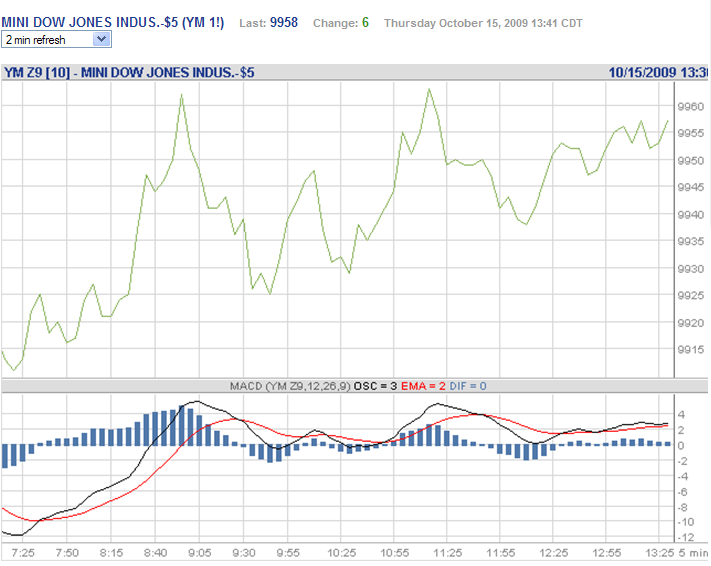Click the 8:15 time axis label
The image size is (711, 566).
(x=111, y=553)
